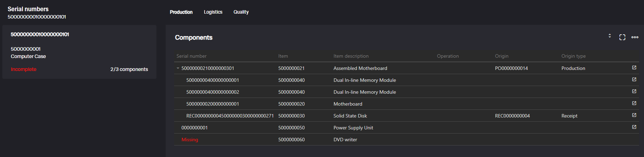Click origin PO0000000014

pos(511,68)
